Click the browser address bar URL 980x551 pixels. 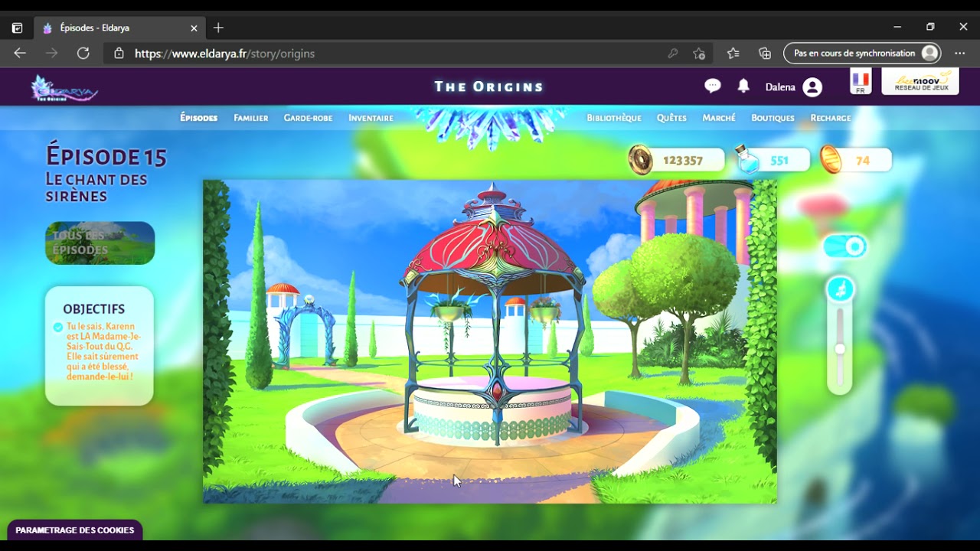(225, 54)
